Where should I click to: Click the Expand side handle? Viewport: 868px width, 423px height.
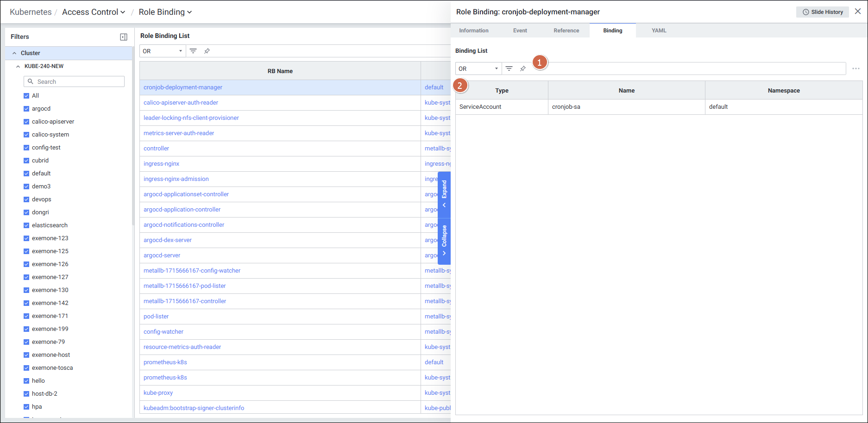[444, 194]
